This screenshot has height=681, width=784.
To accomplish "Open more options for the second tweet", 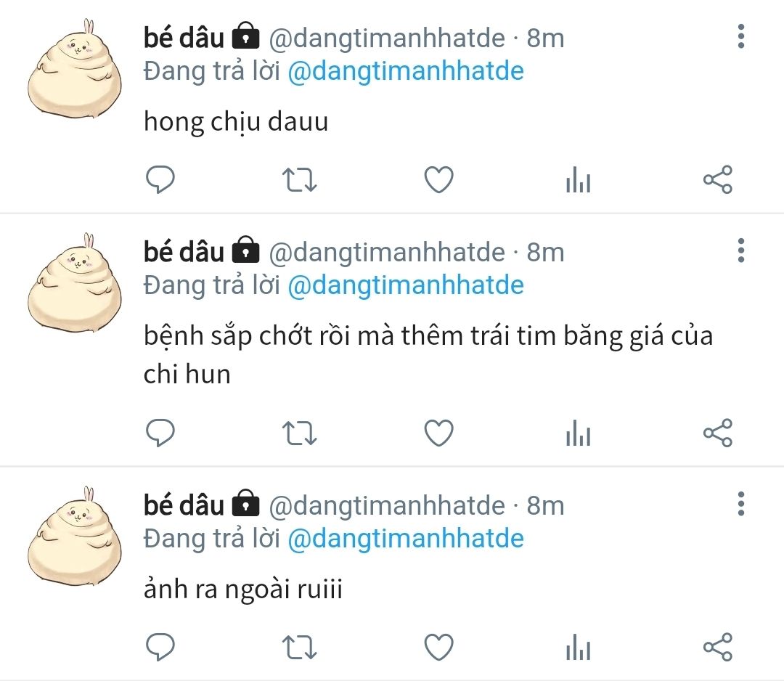I will [x=741, y=250].
